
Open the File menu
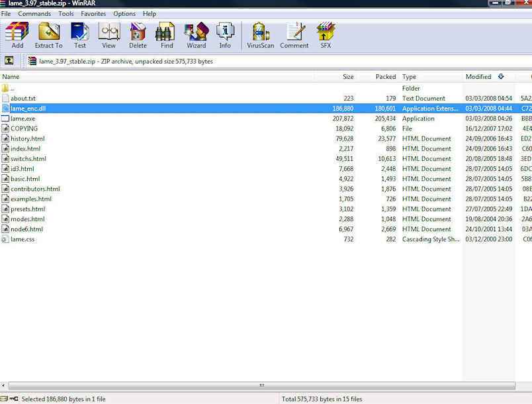(6, 14)
